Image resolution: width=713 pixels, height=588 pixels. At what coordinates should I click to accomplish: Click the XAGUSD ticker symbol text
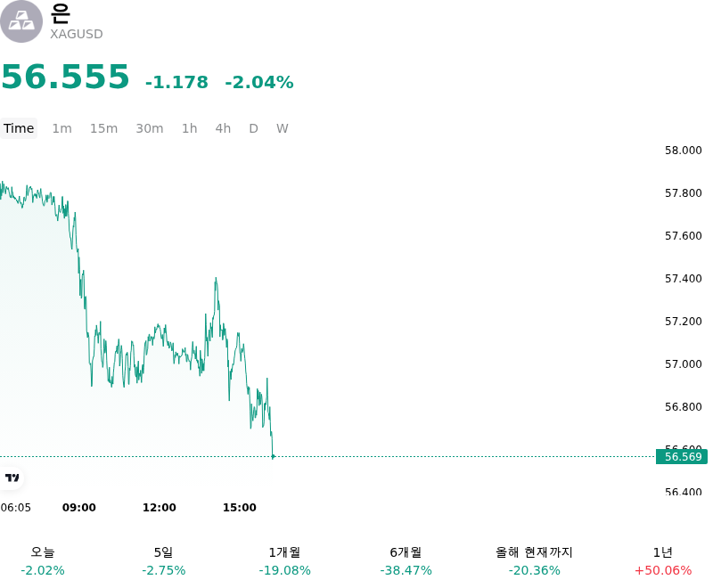77,34
